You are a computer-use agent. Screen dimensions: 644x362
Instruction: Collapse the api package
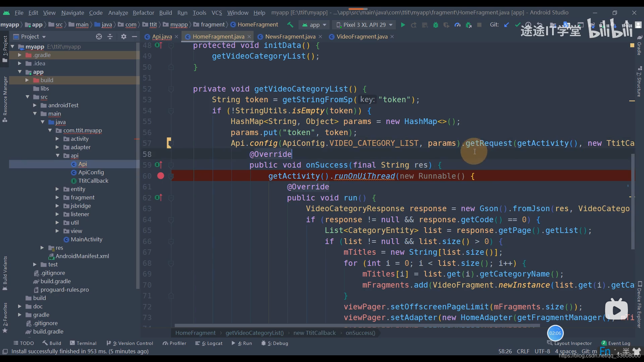pos(57,156)
